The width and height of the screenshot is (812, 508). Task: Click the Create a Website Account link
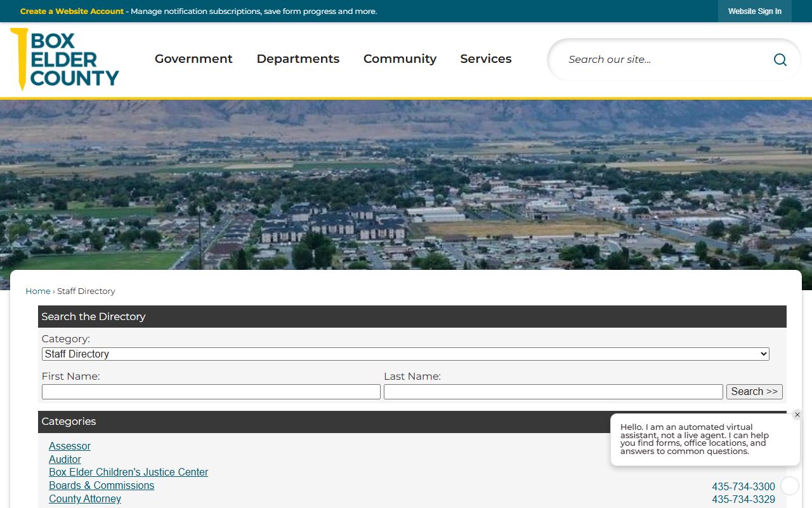72,11
